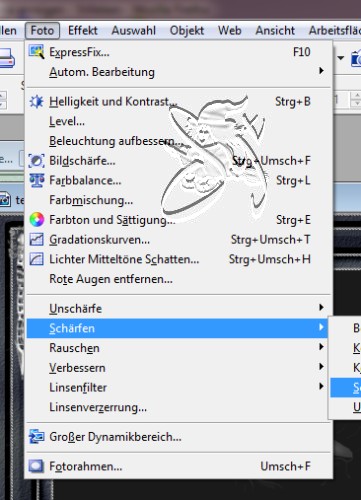Expand Unschärfe submenu arrow
The width and height of the screenshot is (361, 500).
coord(321,307)
